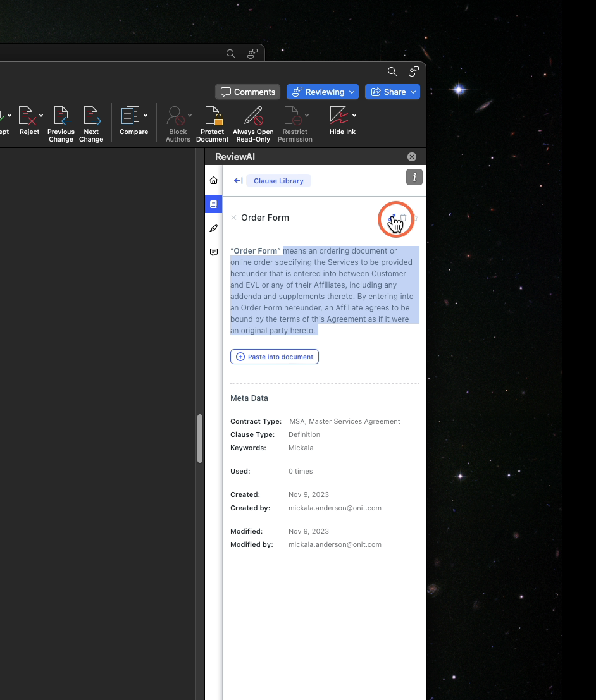Open the Clause Library breadcrumb
This screenshot has width=596, height=700.
[x=278, y=181]
